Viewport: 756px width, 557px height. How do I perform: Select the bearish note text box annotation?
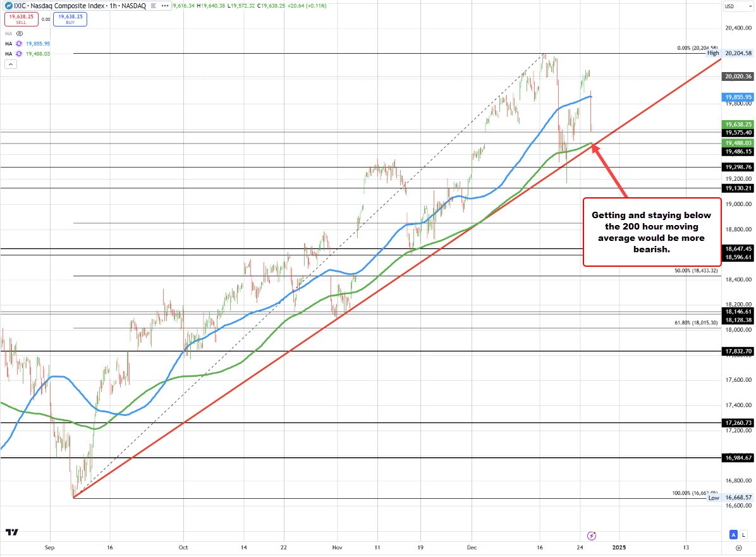click(652, 232)
